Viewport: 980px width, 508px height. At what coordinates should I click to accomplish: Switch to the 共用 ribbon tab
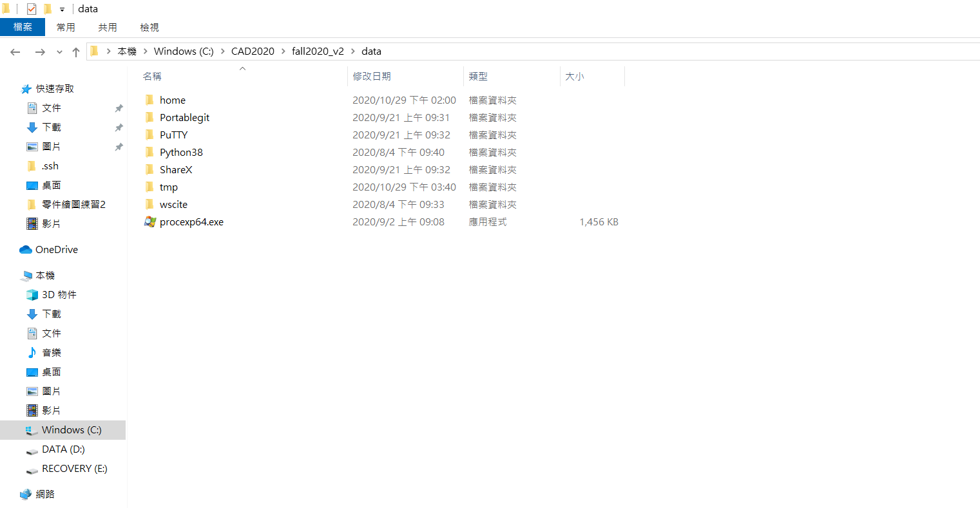pyautogui.click(x=108, y=27)
